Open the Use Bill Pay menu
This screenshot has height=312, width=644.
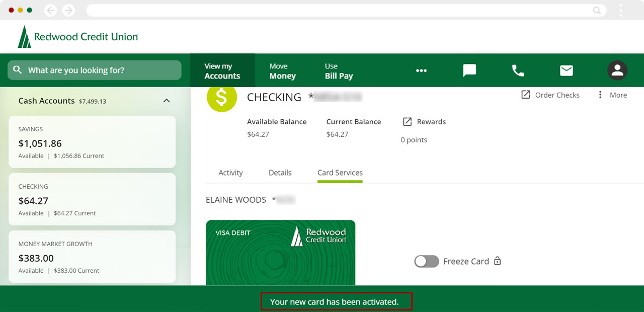pos(339,71)
